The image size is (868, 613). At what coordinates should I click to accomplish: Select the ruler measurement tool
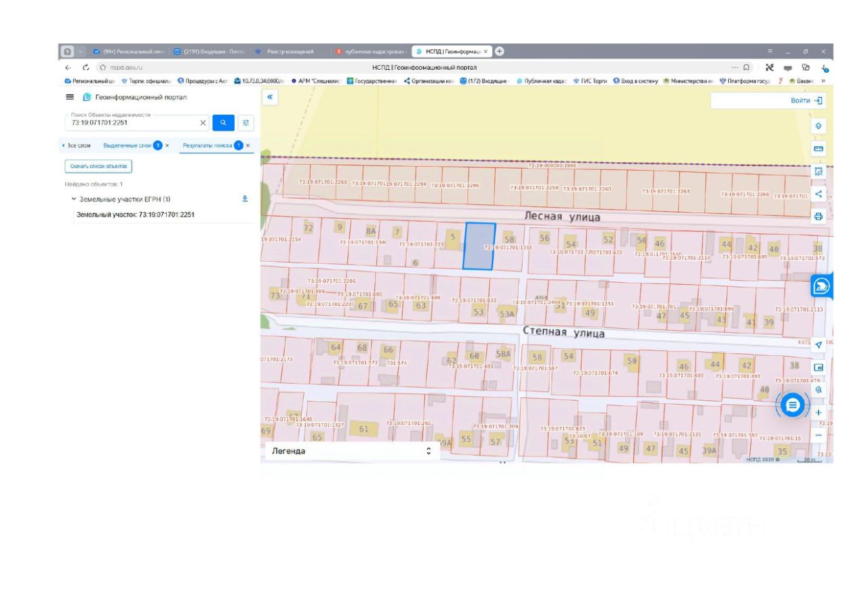tap(818, 149)
